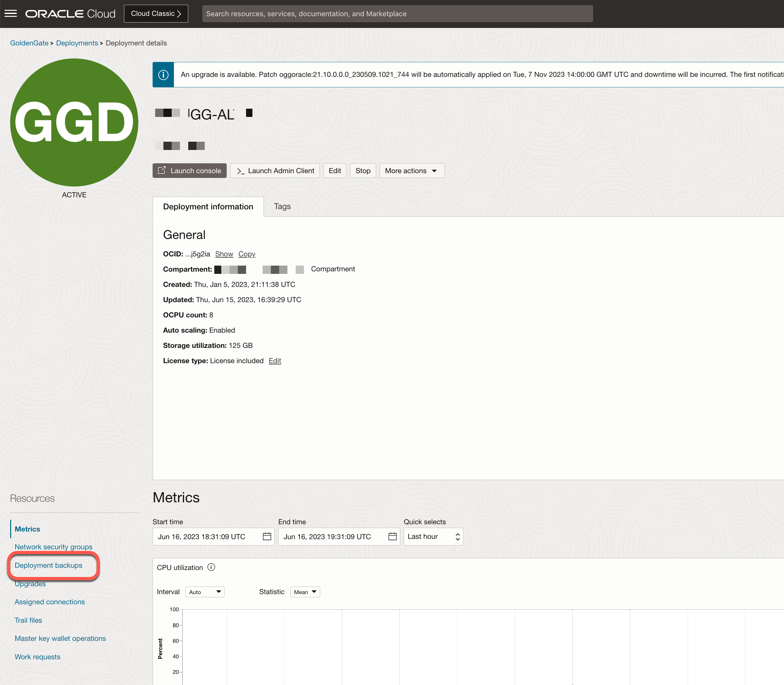The width and height of the screenshot is (784, 685).
Task: Click the Edit deployment button
Action: coord(334,171)
